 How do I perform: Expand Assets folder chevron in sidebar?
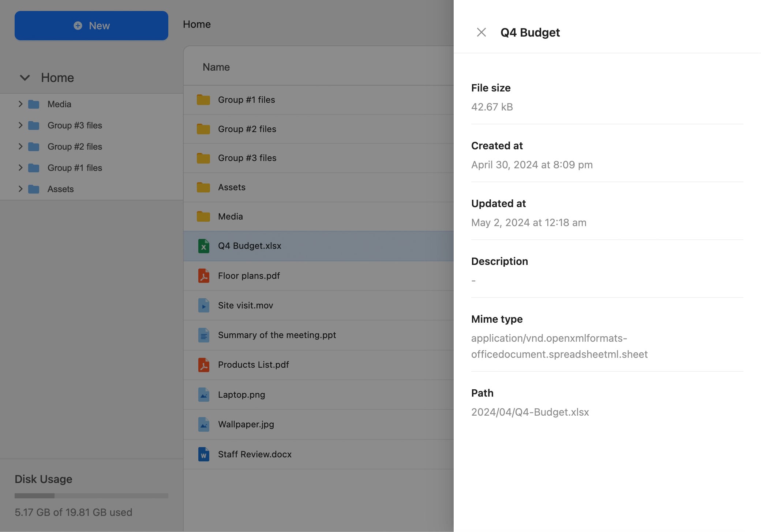tap(20, 189)
